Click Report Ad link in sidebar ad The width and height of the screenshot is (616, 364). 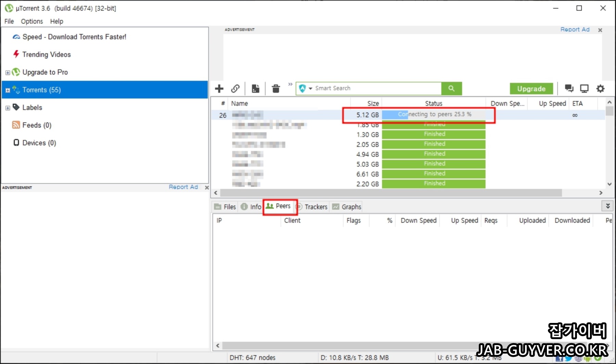tap(183, 187)
